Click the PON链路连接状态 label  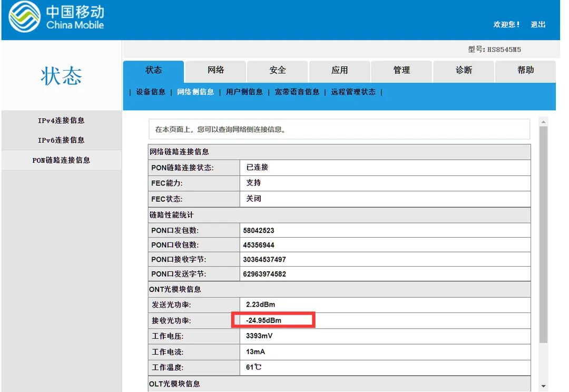182,168
